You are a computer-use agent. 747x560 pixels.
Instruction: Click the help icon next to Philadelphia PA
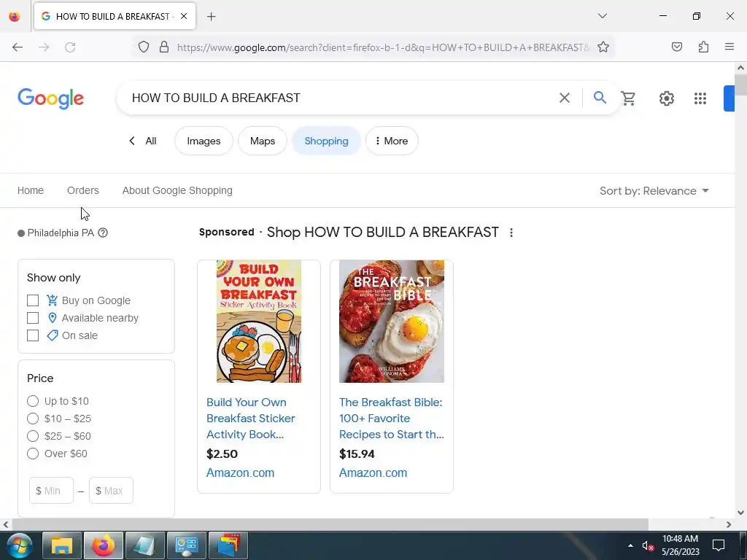click(103, 233)
